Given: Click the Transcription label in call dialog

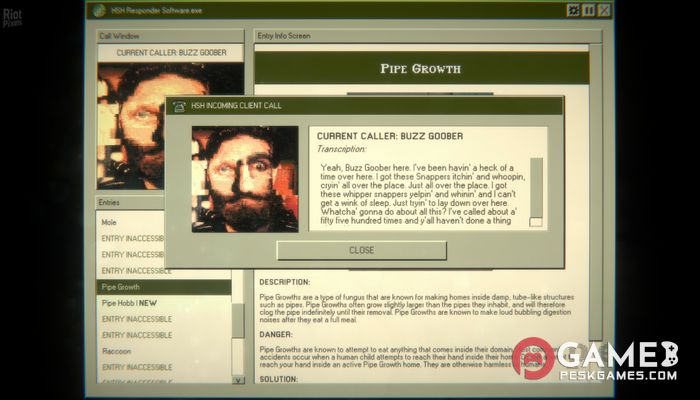Looking at the screenshot, I should click(x=342, y=149).
